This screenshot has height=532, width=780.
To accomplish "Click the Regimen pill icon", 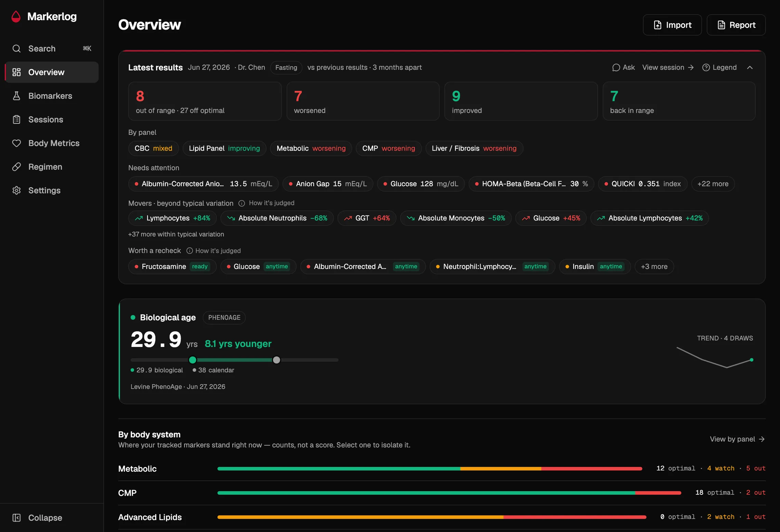I will (16, 167).
